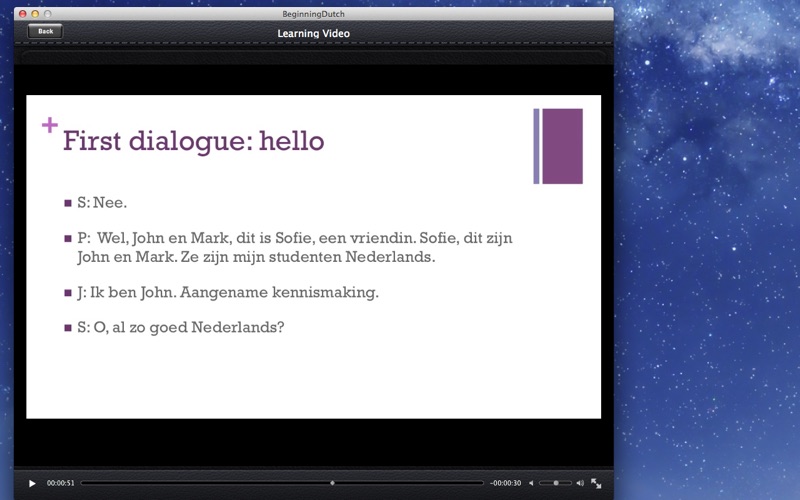Click the volume slider knob

556,483
